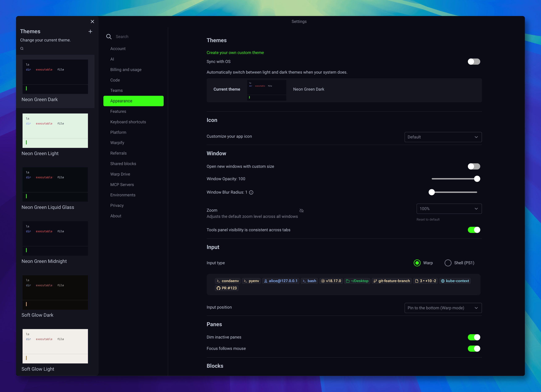Select the Neon Green Light theme thumbnail

(55, 131)
